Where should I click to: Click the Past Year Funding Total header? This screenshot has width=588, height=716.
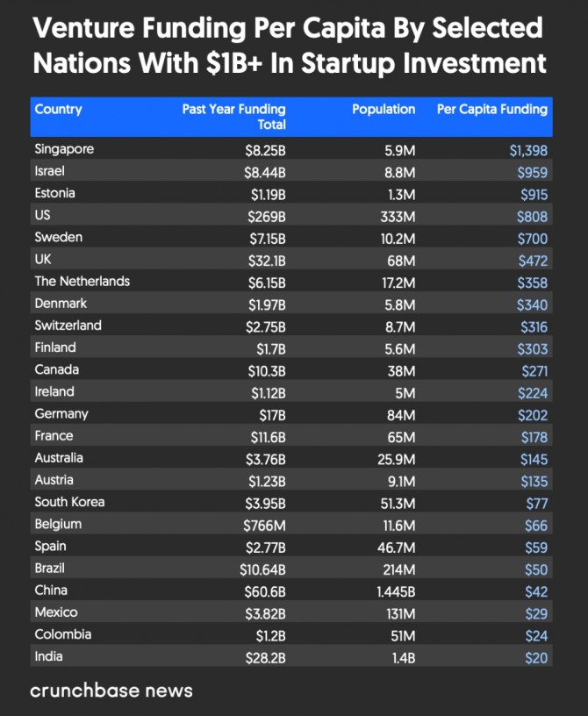(234, 117)
